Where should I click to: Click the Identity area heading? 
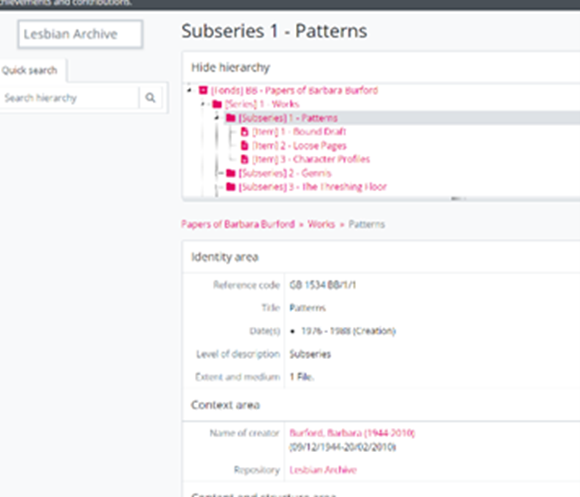(x=225, y=257)
